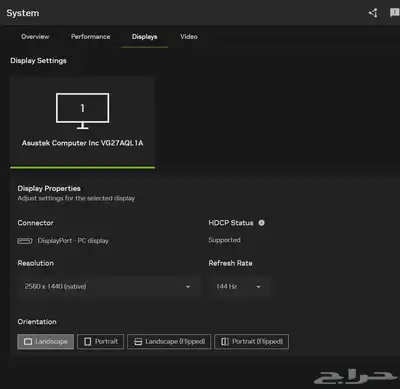
Task: Open the Video tab
Action: pos(189,37)
